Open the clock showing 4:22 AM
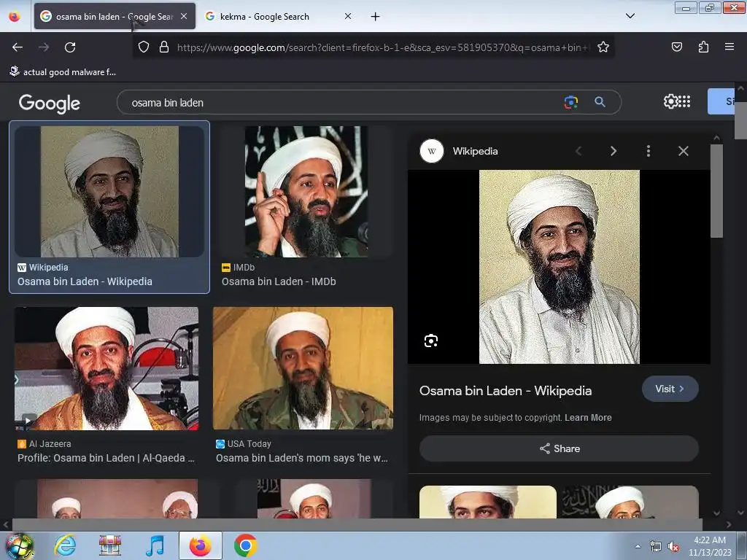 point(710,546)
